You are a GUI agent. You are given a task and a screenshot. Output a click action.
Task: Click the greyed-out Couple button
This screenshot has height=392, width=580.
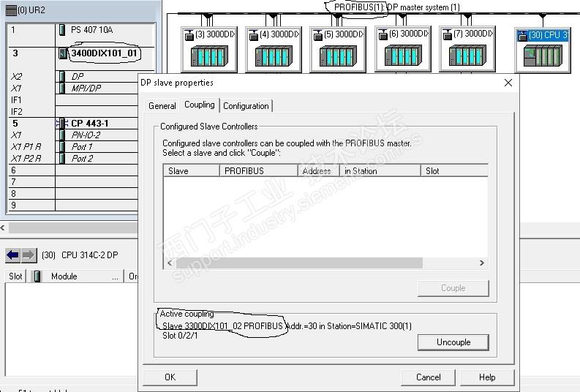453,288
